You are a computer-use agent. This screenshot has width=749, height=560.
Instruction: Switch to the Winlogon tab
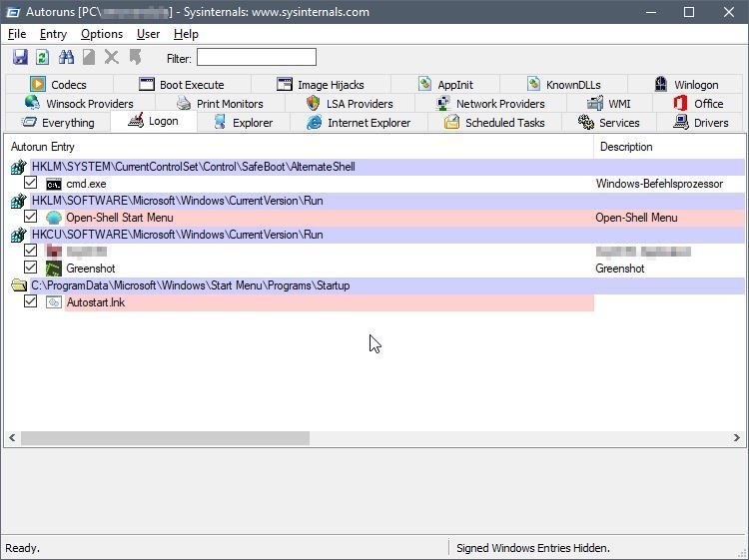(x=686, y=85)
